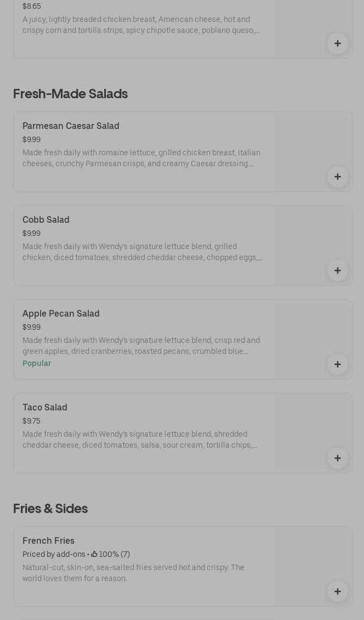364x620 pixels.
Task: Open the French Fries item title
Action: [x=48, y=541]
